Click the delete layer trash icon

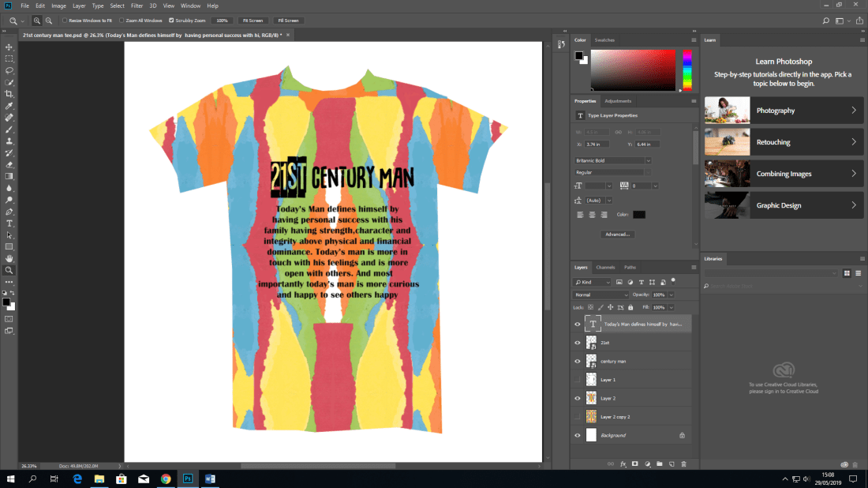[x=683, y=464]
